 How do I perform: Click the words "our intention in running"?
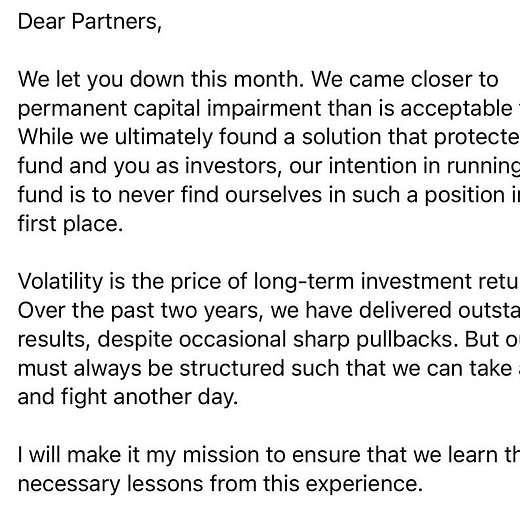[x=404, y=166]
